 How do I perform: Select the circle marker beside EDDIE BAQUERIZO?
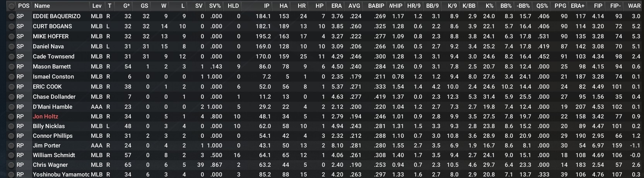11,16
